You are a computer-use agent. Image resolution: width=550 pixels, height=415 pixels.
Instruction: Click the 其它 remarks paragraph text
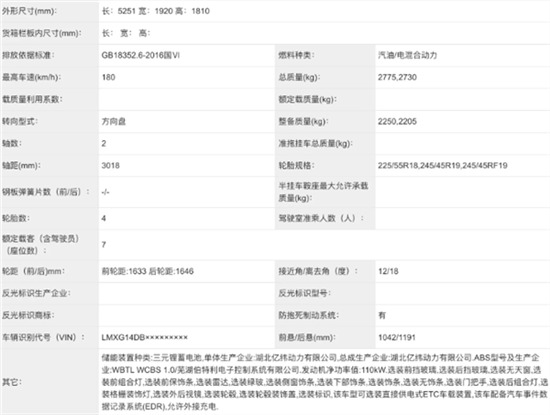point(324,382)
